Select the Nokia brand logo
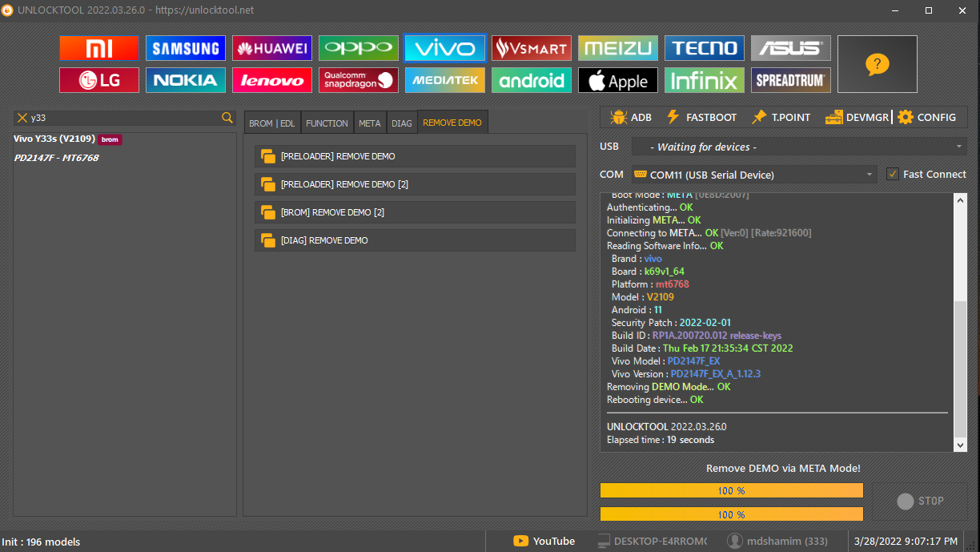The width and height of the screenshot is (980, 552). coord(186,80)
